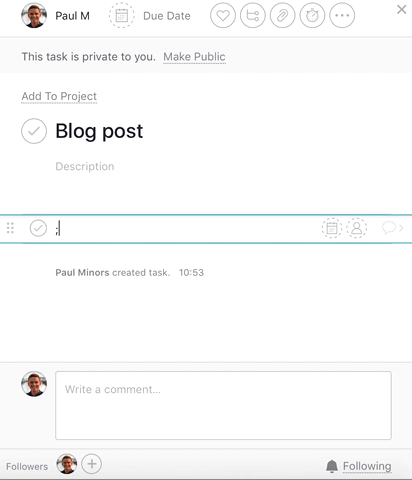The height and width of the screenshot is (480, 412).
Task: Close the task pane
Action: coord(402,9)
